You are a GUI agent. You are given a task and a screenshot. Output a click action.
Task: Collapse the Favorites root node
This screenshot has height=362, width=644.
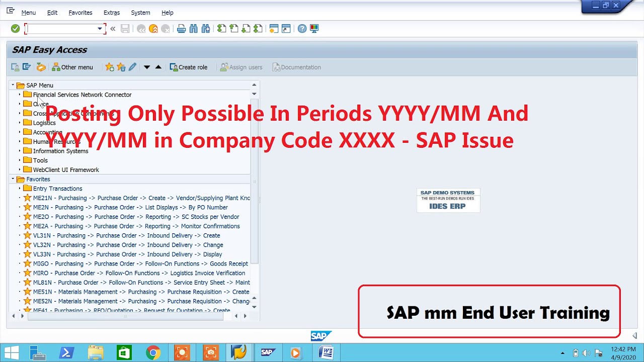click(13, 179)
